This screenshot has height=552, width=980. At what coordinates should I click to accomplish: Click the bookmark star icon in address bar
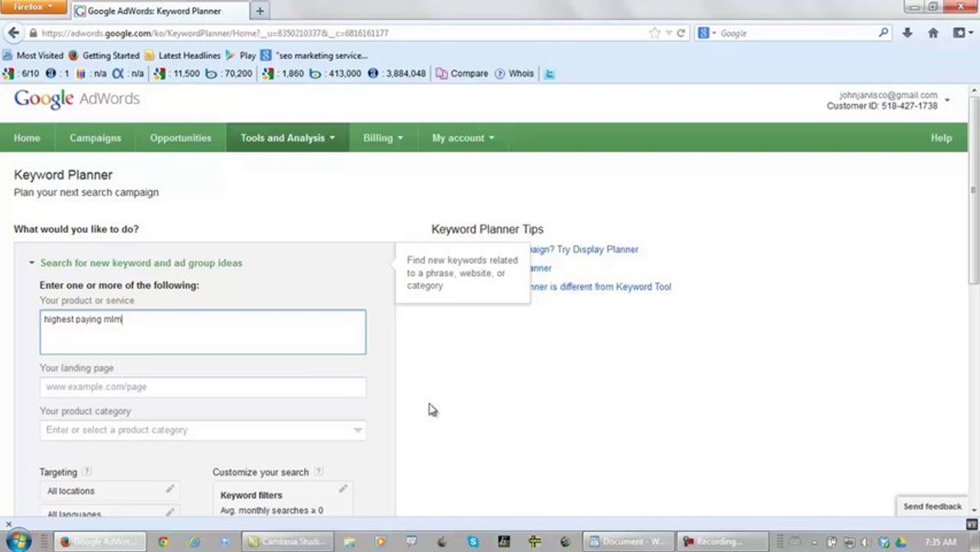(654, 33)
